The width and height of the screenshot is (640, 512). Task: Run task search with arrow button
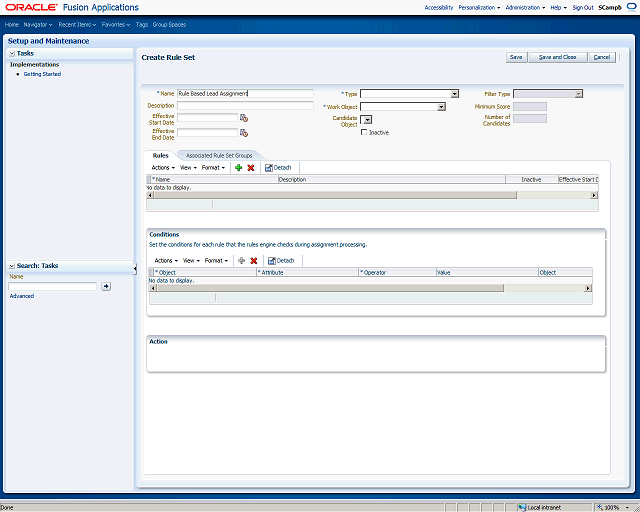(106, 286)
